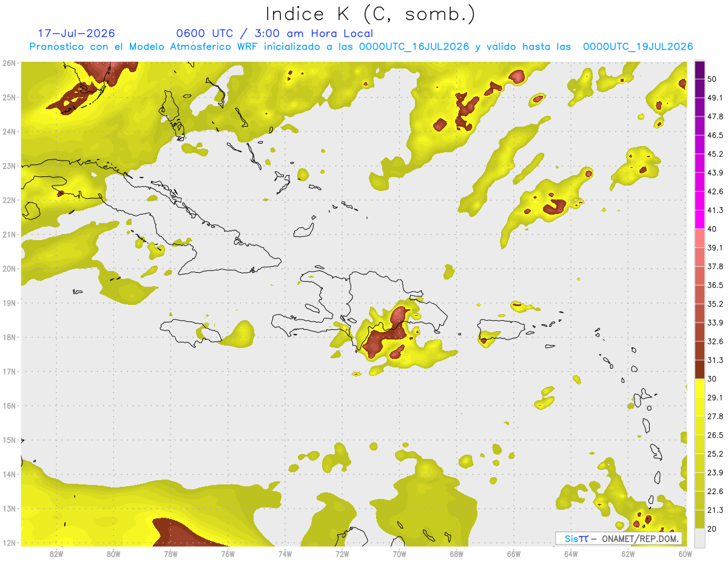Click the colorbar label "42.6"
The image size is (728, 562).
(x=715, y=191)
